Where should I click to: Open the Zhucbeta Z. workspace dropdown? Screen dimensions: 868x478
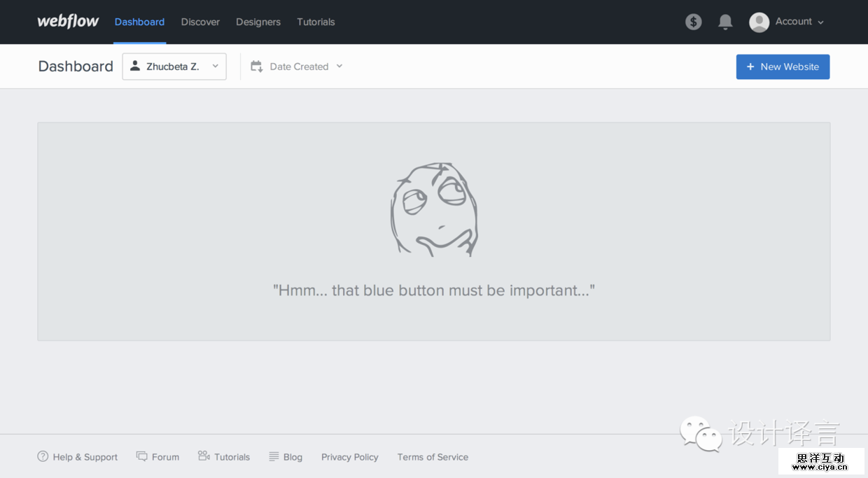[174, 66]
